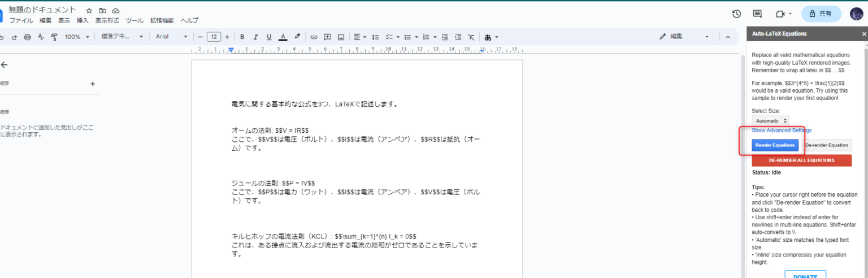
Task: Open the Select Size Automatic dropdown
Action: [x=771, y=121]
